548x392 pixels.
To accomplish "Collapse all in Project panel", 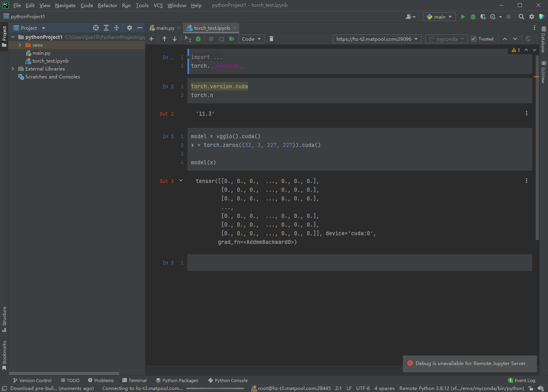I will pyautogui.click(x=116, y=28).
